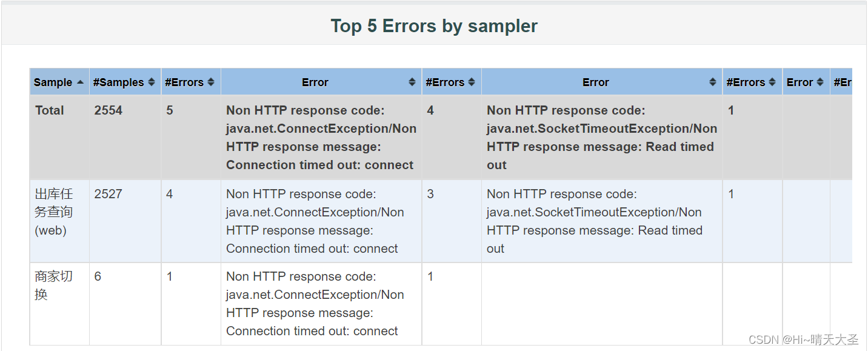The height and width of the screenshot is (351, 868).
Task: Click sort arrows of the third Error column
Action: tap(820, 82)
